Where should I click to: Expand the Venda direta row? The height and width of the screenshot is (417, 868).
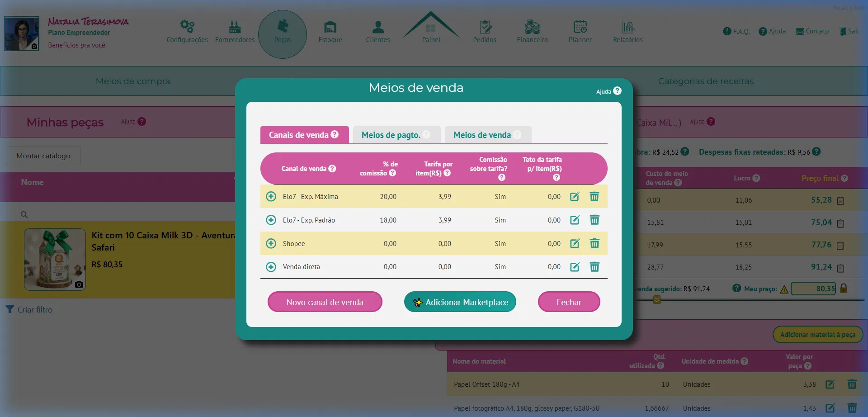271,267
